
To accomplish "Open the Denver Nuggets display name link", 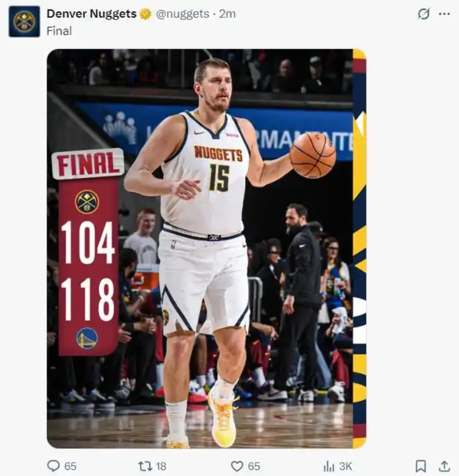I will click(x=91, y=14).
